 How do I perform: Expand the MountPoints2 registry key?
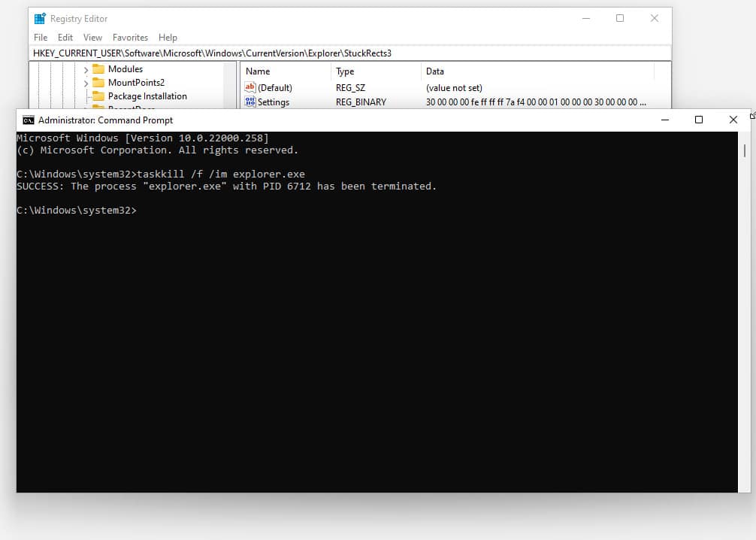pyautogui.click(x=86, y=82)
